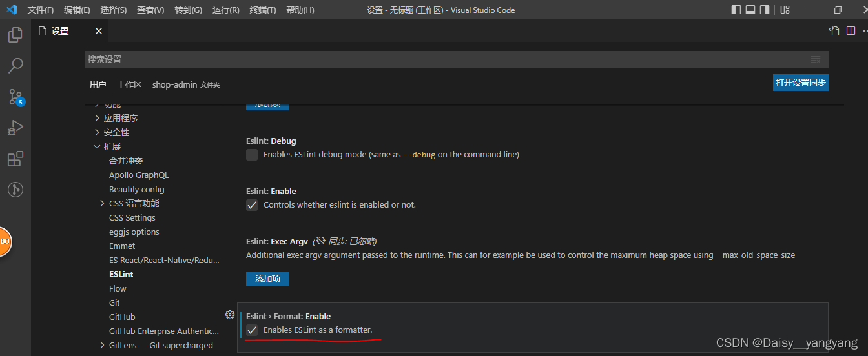This screenshot has height=356, width=868.
Task: Select Git in settings tree
Action: pos(114,302)
